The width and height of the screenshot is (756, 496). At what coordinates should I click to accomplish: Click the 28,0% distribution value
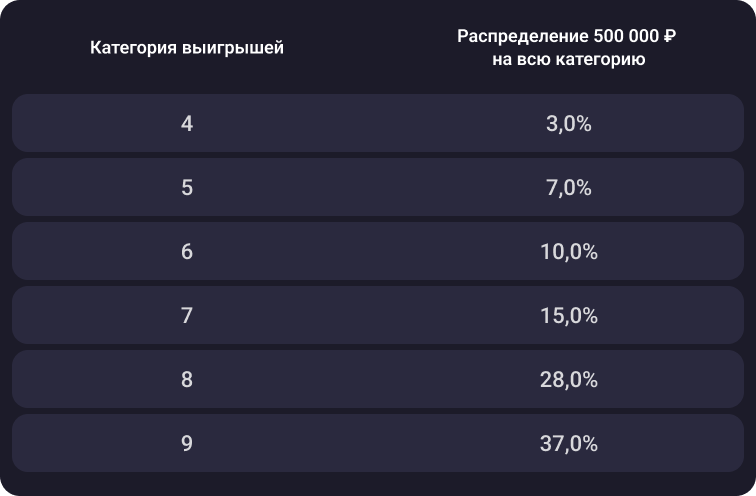[568, 380]
